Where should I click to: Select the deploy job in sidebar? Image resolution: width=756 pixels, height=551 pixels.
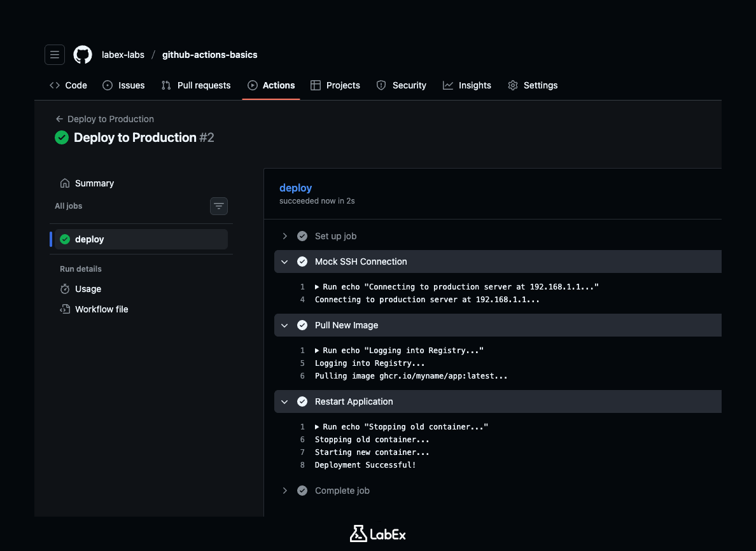coord(141,239)
